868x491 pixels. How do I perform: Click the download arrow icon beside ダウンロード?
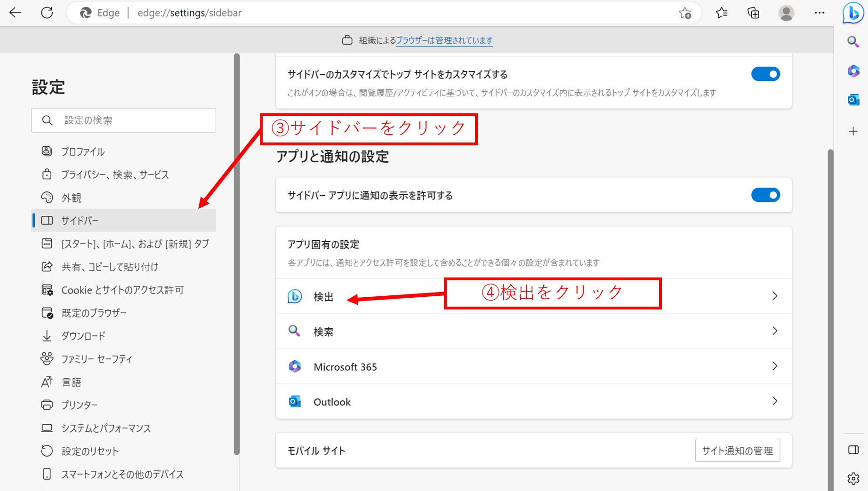point(47,335)
